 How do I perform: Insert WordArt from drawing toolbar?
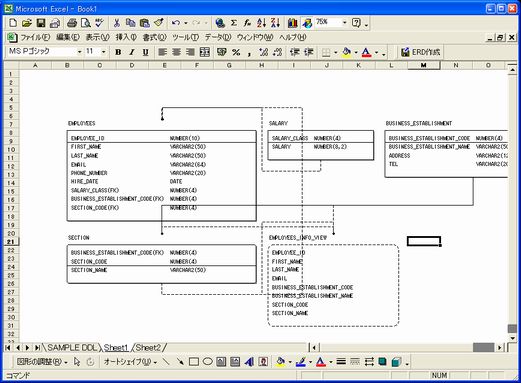pyautogui.click(x=249, y=362)
